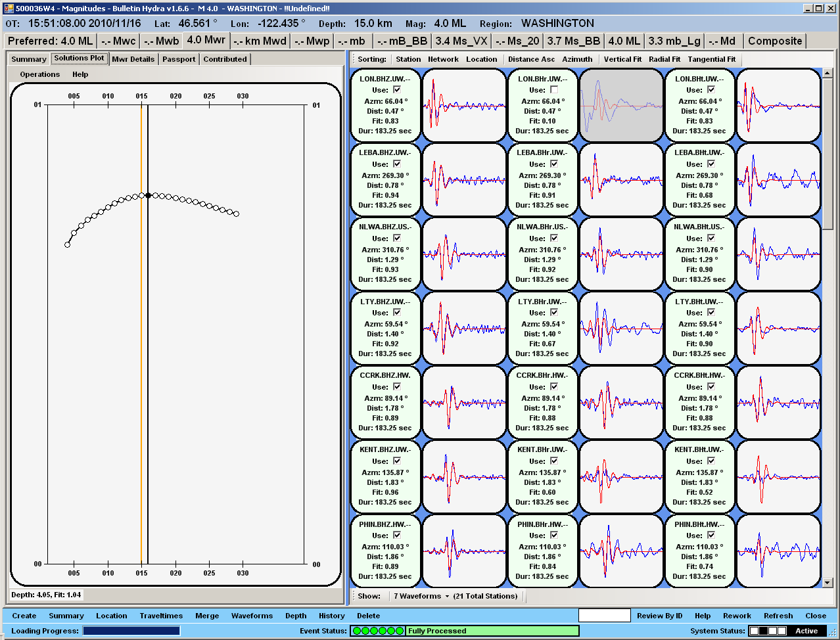Toggle Use checkbox for CCRK.BHZ.HW
The width and height of the screenshot is (840, 640).
(397, 386)
